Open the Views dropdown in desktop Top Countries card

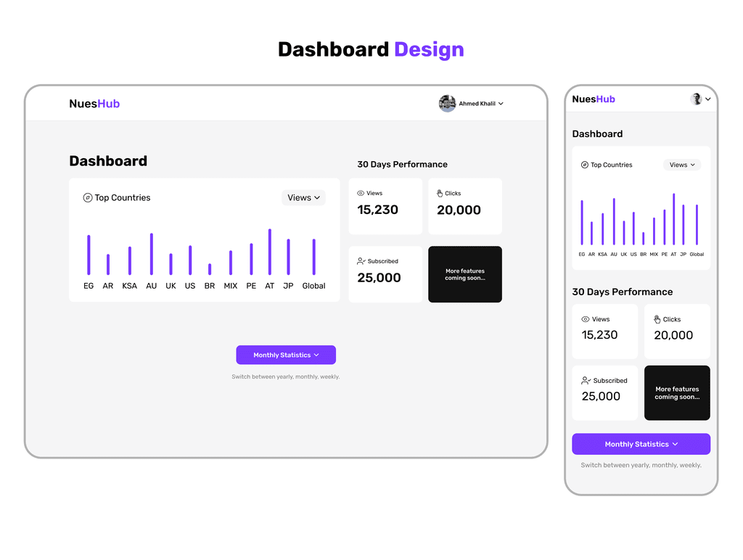pos(303,197)
